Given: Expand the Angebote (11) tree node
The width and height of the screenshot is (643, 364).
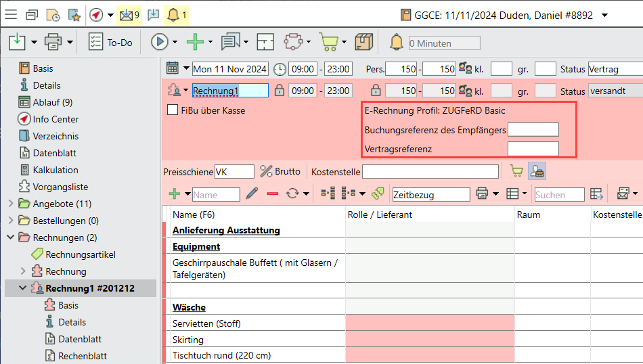Looking at the screenshot, I should click(x=11, y=204).
